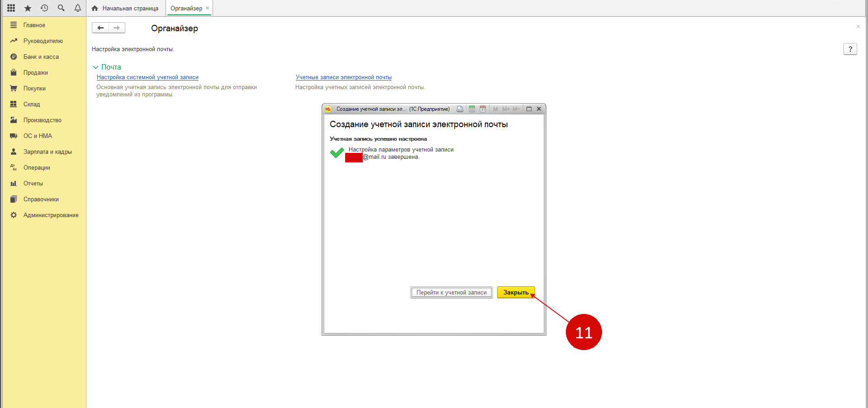
Task: Click the Органайзер page heading
Action: [175, 28]
